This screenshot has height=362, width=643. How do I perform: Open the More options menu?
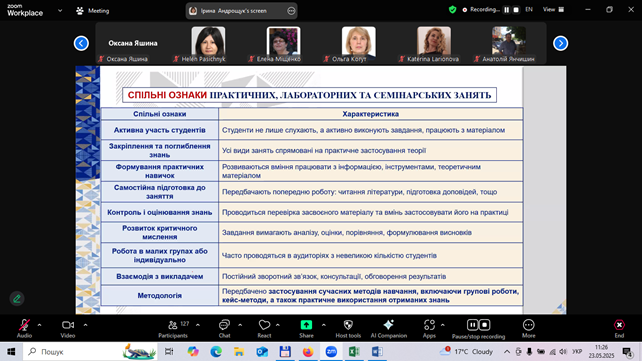(x=529, y=329)
